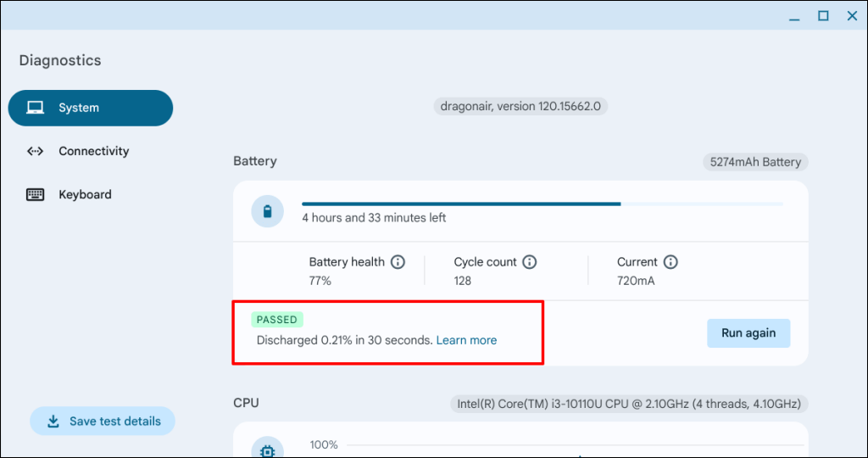868x458 pixels.
Task: Open the Learn more link
Action: coord(466,340)
